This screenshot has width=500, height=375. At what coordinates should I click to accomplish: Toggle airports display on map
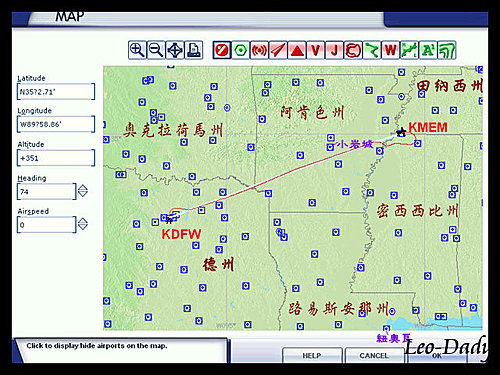coord(222,50)
